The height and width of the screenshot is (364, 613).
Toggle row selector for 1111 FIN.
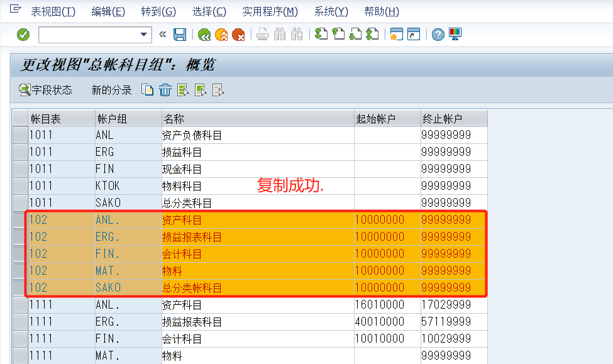[x=20, y=339]
